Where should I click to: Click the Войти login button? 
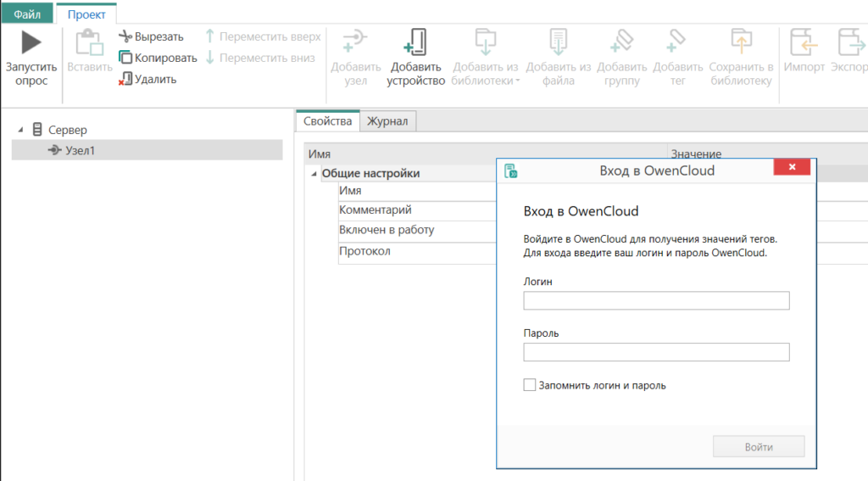pyautogui.click(x=759, y=446)
